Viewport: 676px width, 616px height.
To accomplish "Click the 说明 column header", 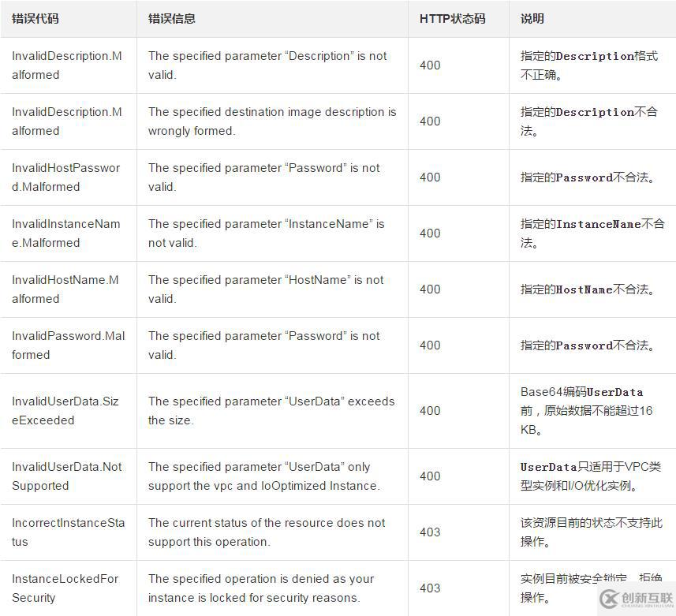I will pyautogui.click(x=532, y=18).
